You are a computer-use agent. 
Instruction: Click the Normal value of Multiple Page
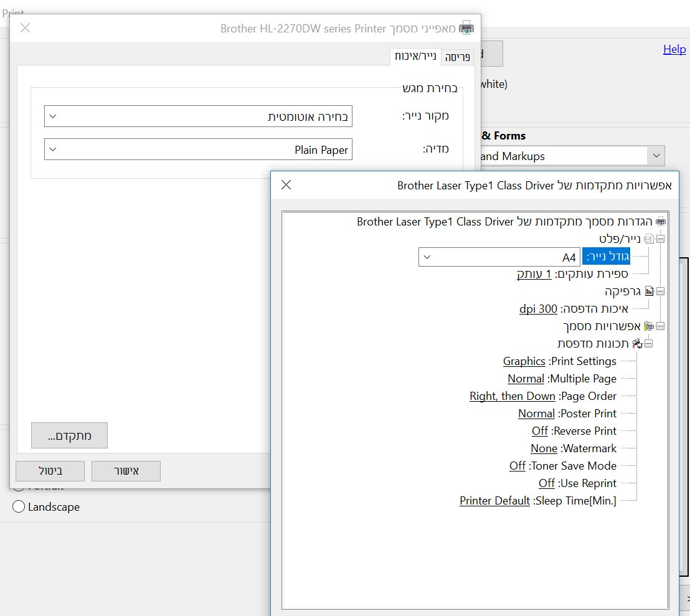click(x=526, y=379)
